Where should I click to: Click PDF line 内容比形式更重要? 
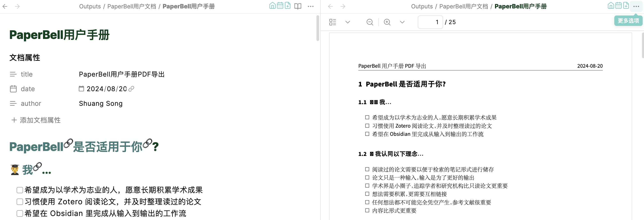click(x=394, y=210)
